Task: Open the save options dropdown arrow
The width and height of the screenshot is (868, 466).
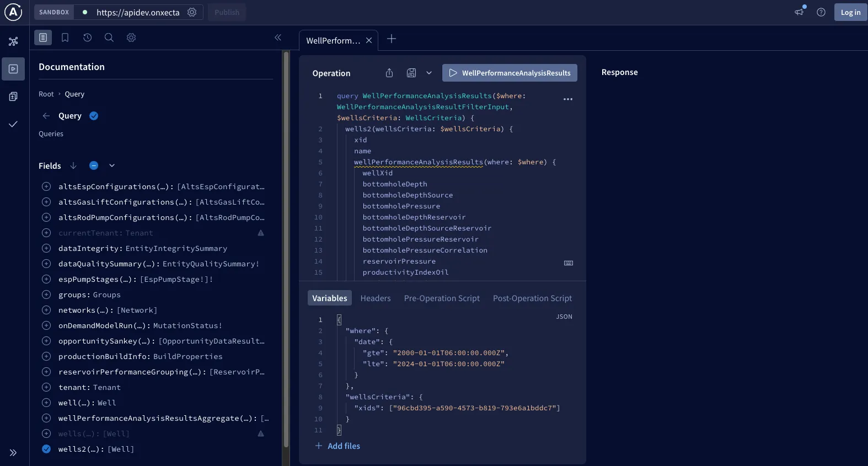Action: pos(429,73)
